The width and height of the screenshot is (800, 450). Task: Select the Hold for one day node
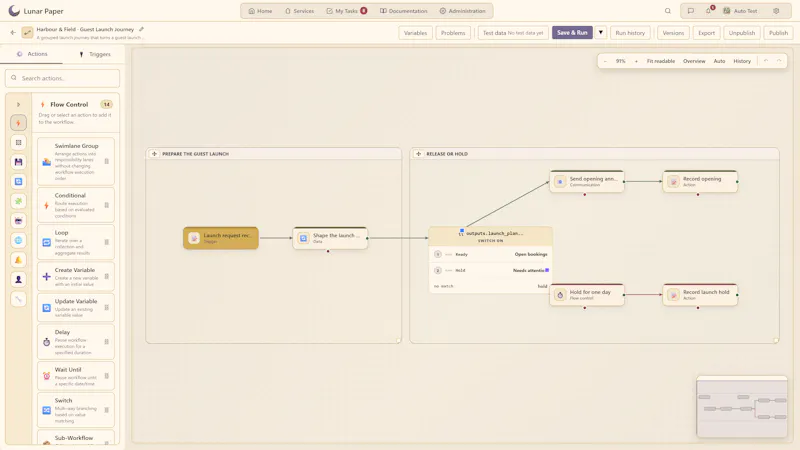tap(587, 294)
